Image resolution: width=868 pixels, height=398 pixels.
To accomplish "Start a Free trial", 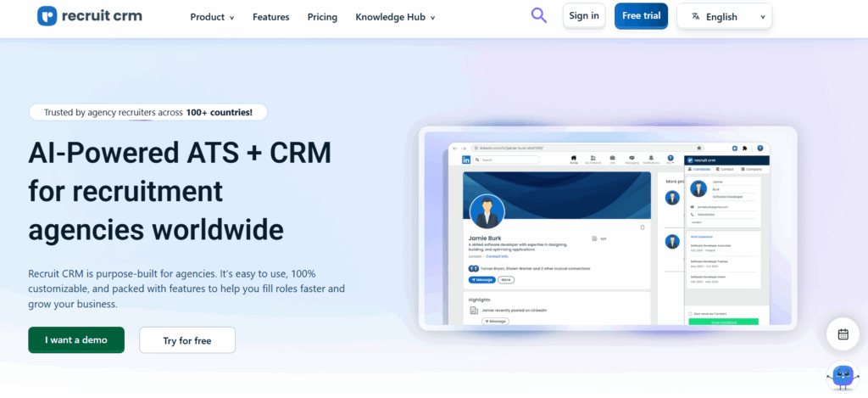I will click(x=641, y=15).
